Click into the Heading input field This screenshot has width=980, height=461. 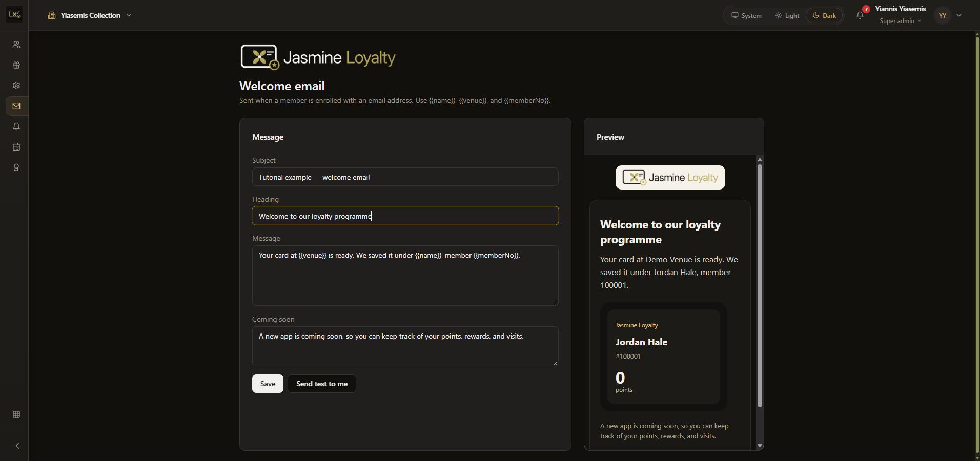tap(405, 216)
